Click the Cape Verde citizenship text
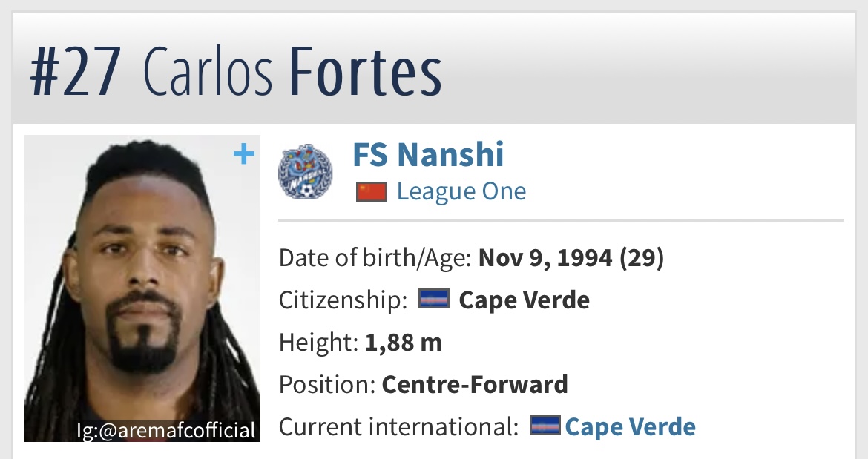Screen dimensions: 868x459 pos(524,300)
